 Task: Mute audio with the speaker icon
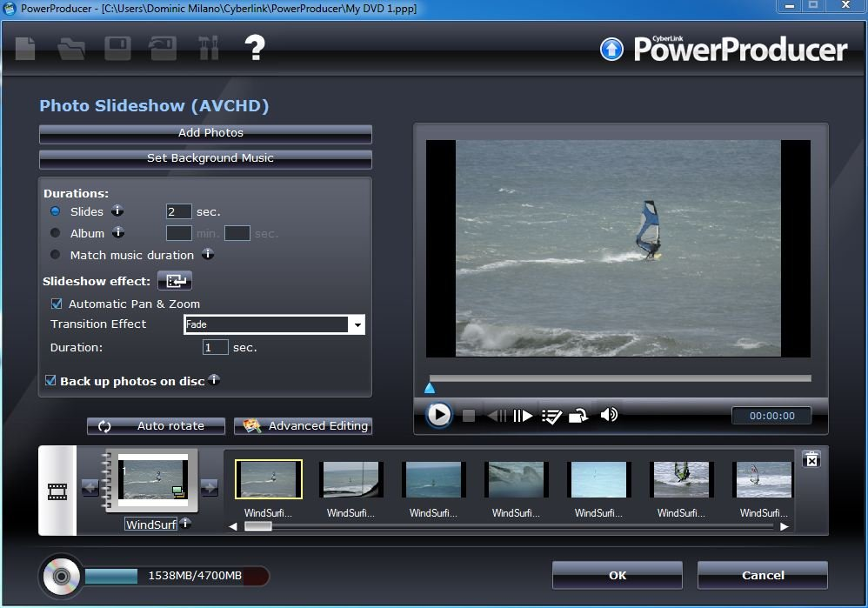[609, 415]
